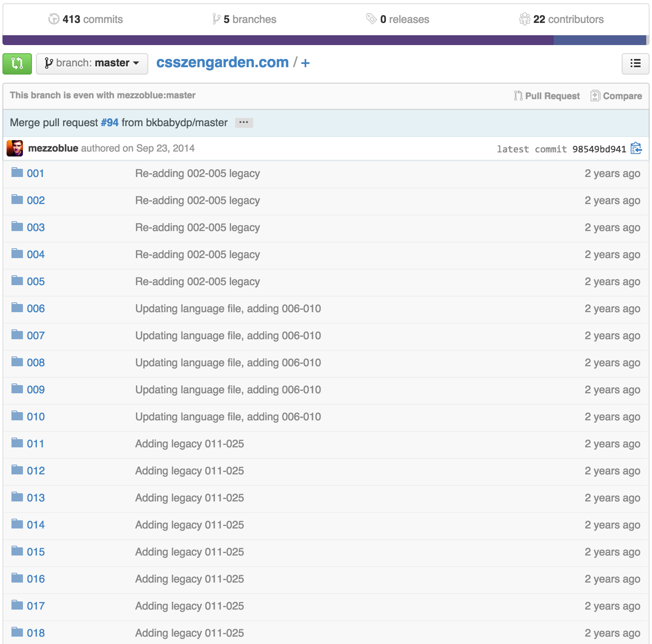Open folder 010
The image size is (652, 644).
(36, 417)
